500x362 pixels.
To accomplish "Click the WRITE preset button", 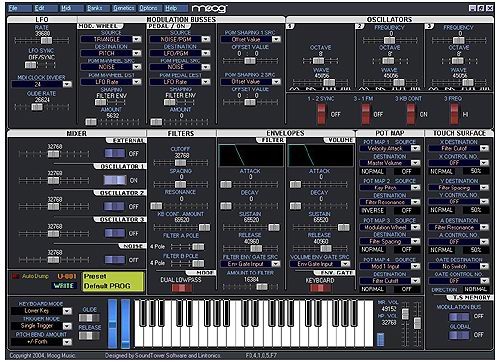I will pos(63,286).
